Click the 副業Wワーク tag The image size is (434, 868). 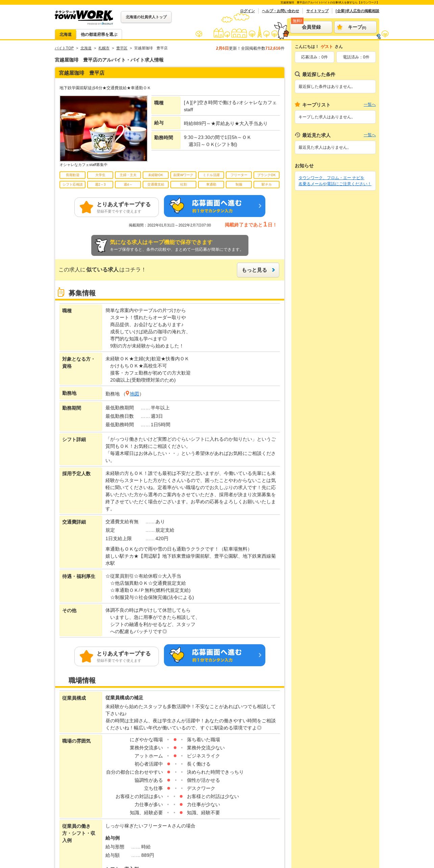click(183, 175)
